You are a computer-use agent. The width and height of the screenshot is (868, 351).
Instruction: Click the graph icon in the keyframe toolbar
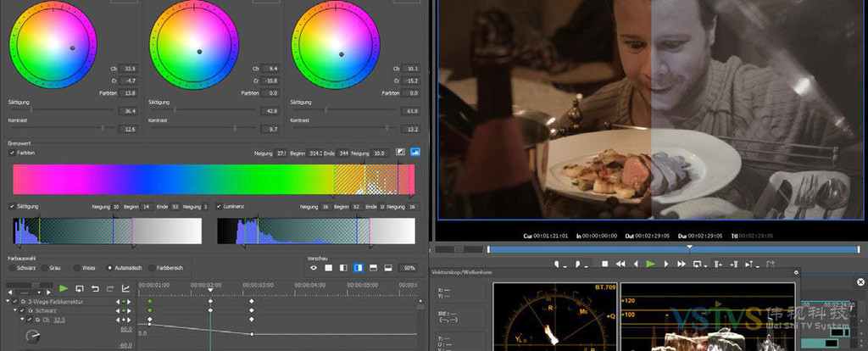coord(125,289)
